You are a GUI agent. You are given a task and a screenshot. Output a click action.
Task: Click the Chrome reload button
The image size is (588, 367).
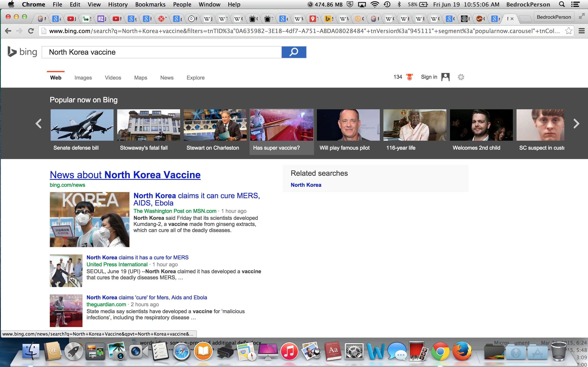31,31
